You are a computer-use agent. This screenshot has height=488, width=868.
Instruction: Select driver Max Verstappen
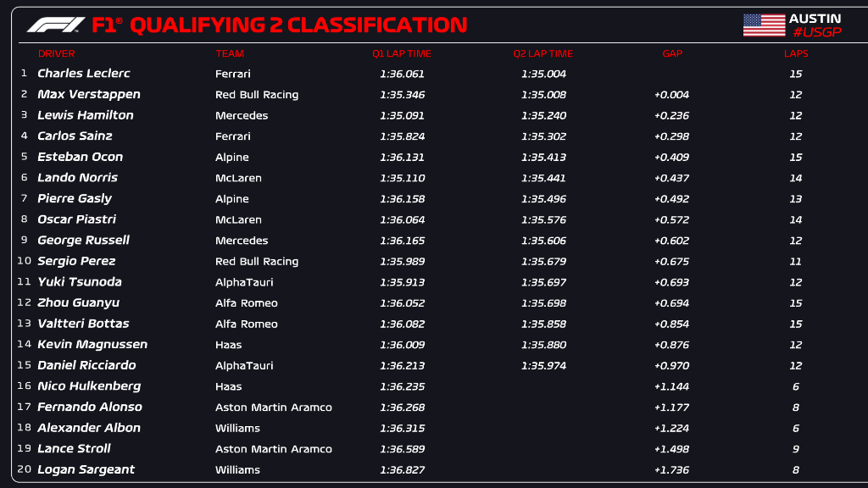[88, 94]
